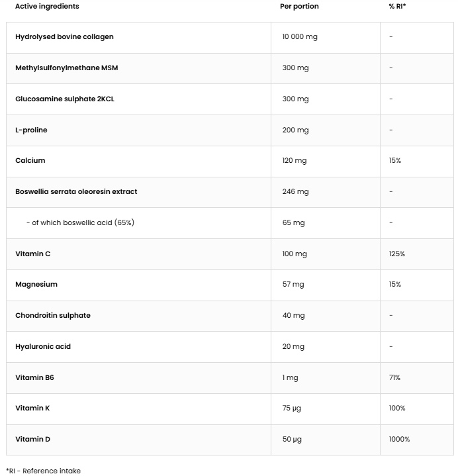Screen dimensions: 458x476
Task: Click the Per portion column header
Action: (x=299, y=6)
